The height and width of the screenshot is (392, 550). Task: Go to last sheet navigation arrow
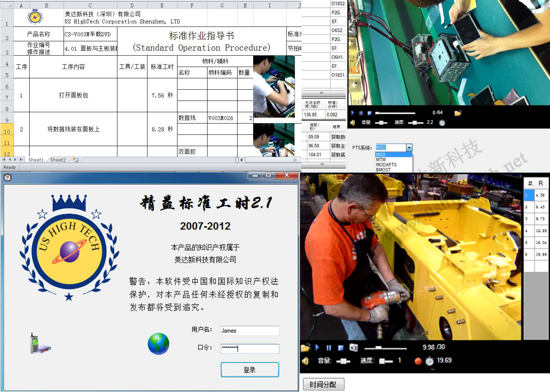pyautogui.click(x=21, y=160)
